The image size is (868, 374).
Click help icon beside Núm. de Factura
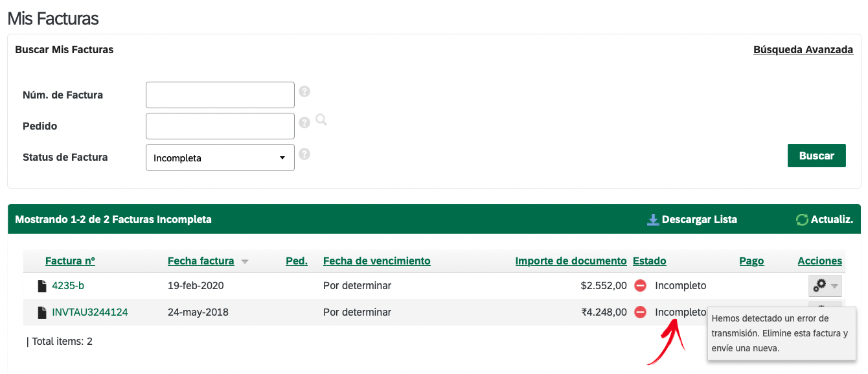304,92
